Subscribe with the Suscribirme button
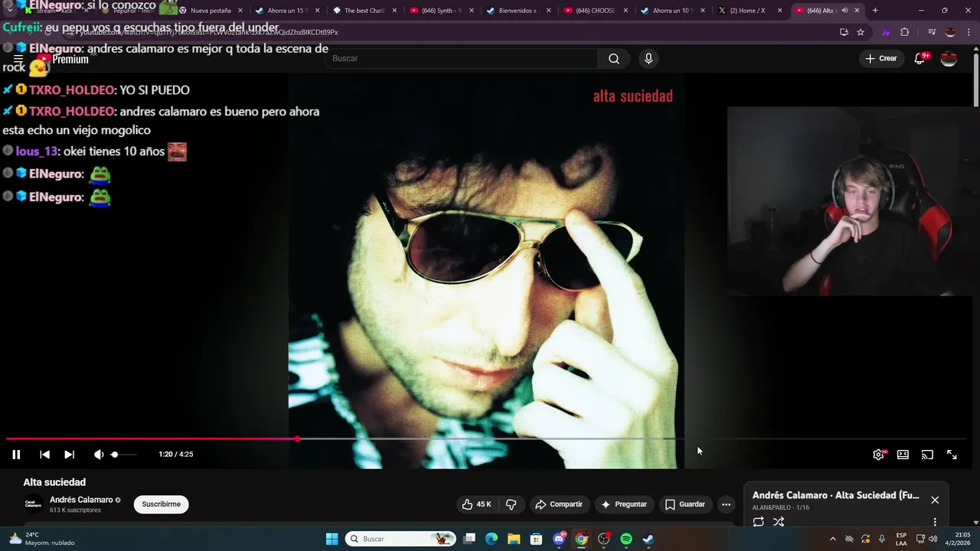The image size is (980, 551). [161, 504]
